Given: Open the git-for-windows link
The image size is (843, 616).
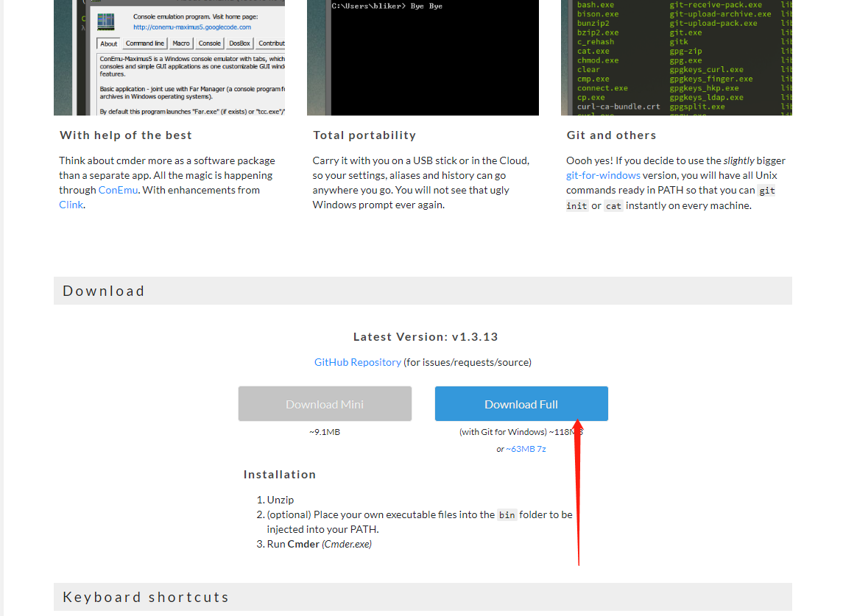Looking at the screenshot, I should pos(603,175).
